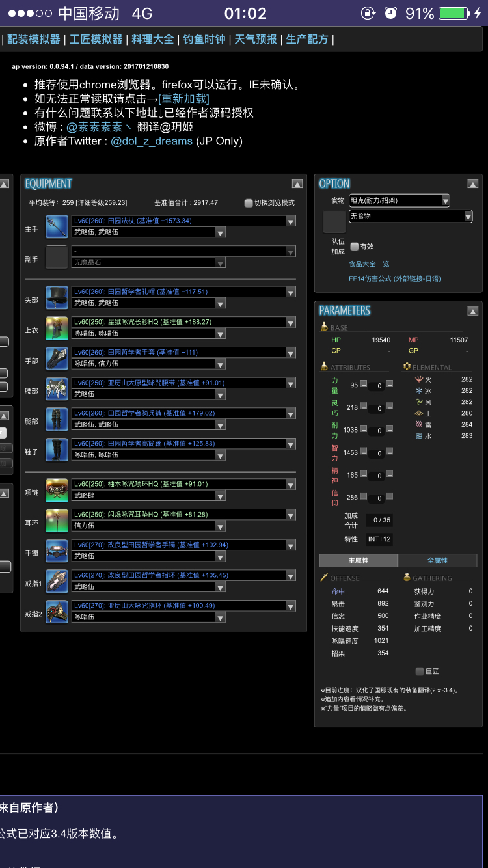Screen dimensions: 488x868
Task: Click the head slot top hat icon
Action: coord(57,297)
